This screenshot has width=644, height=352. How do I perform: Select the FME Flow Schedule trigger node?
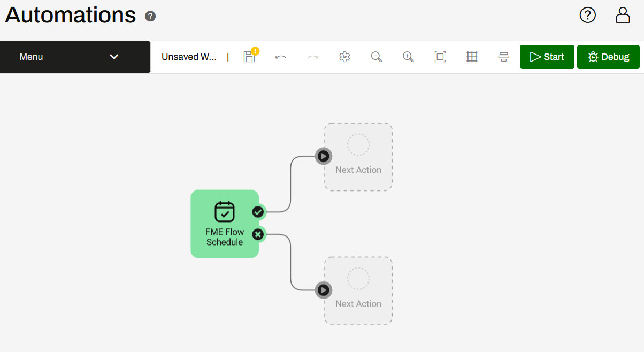point(225,224)
